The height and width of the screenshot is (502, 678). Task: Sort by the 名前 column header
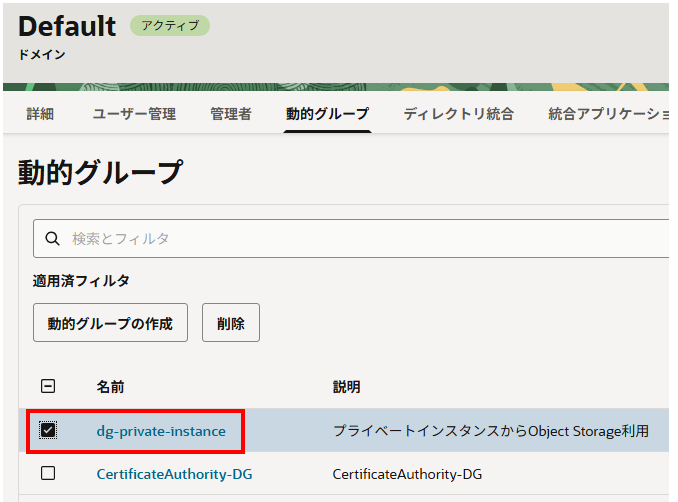click(x=110, y=387)
